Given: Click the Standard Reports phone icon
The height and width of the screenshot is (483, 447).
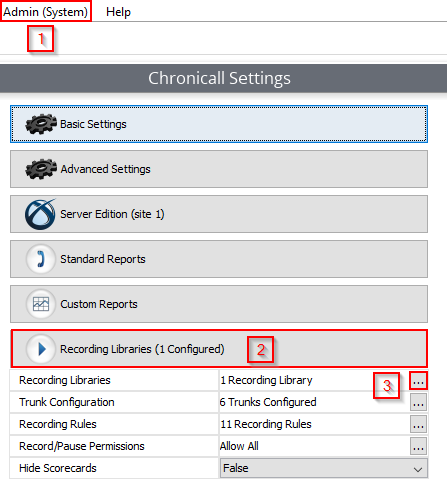Looking at the screenshot, I should tap(41, 259).
